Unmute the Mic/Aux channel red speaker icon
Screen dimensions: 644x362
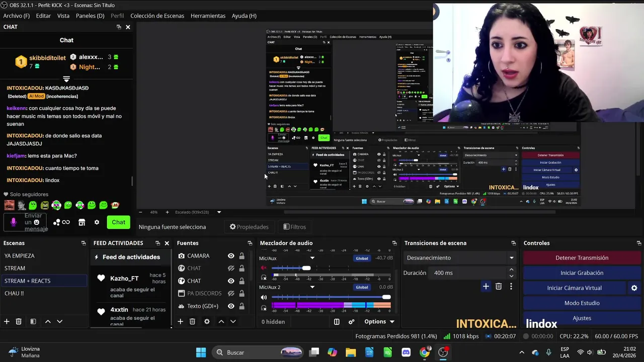264,268
